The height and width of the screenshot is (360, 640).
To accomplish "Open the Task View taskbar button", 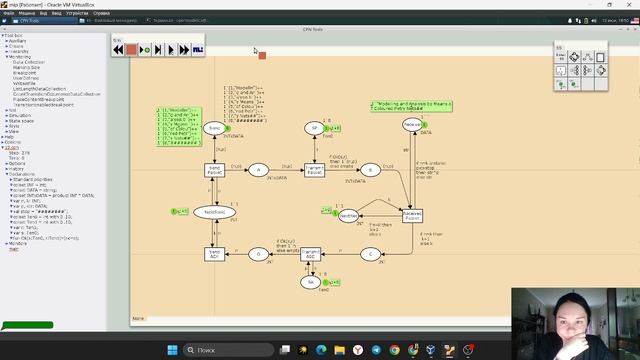I will (x=285, y=350).
